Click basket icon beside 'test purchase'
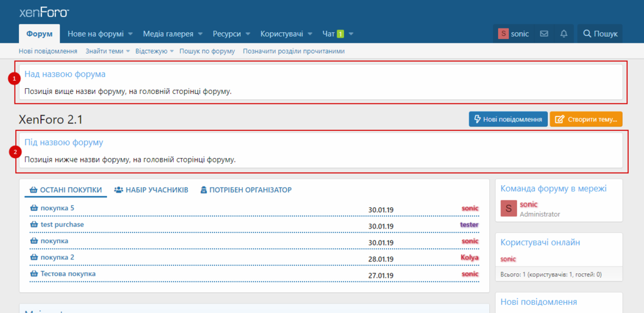The image size is (644, 313). coord(34,225)
